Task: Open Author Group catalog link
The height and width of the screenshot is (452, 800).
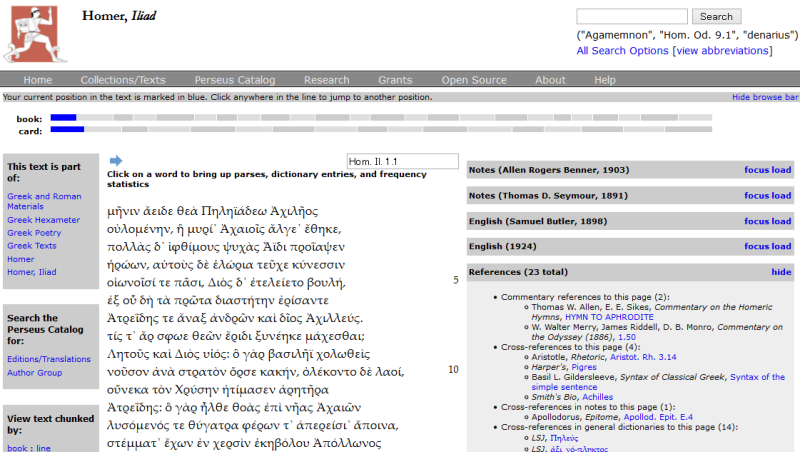Action: point(35,372)
